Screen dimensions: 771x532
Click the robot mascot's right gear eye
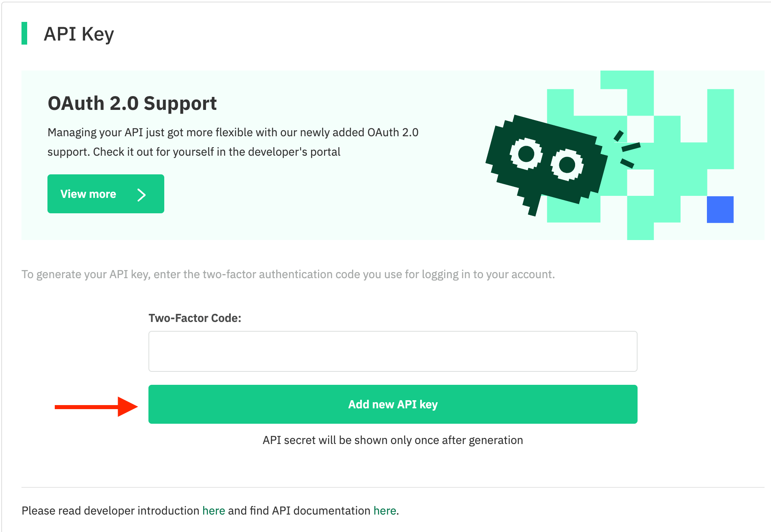[x=567, y=165]
